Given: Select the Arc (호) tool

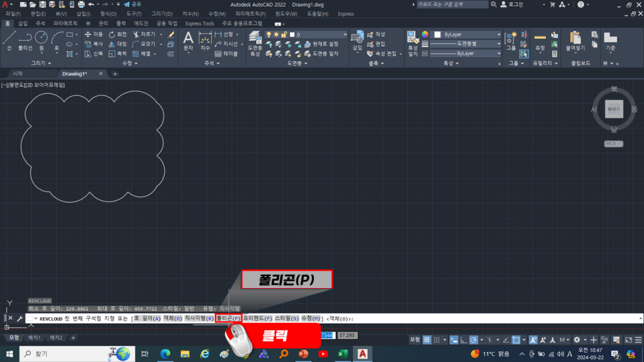Looking at the screenshot, I should coord(57,41).
